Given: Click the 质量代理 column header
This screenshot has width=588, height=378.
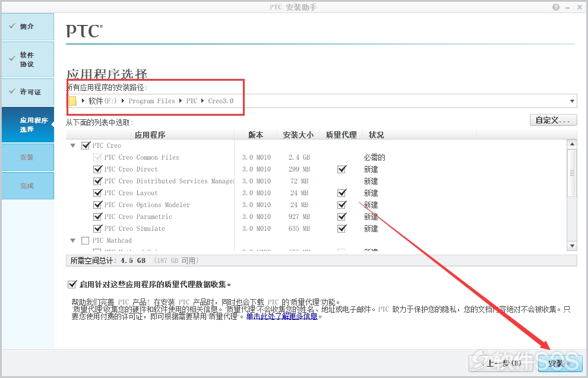Looking at the screenshot, I should (x=342, y=135).
